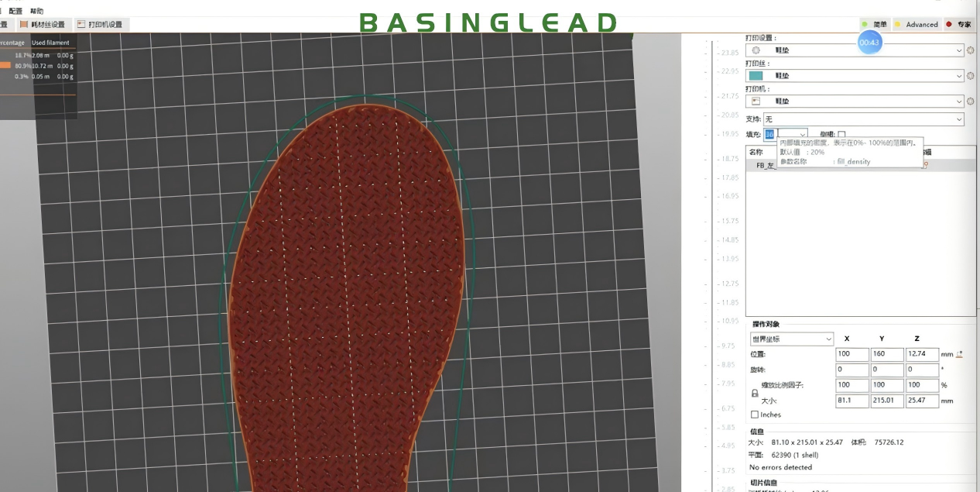Image resolution: width=980 pixels, height=492 pixels.
Task: Click gear icon beside filament preset
Action: click(970, 76)
